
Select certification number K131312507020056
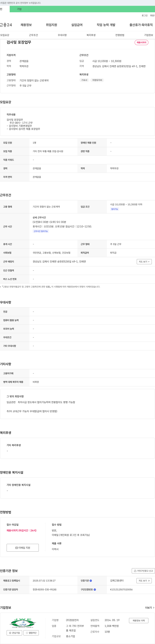122,590
